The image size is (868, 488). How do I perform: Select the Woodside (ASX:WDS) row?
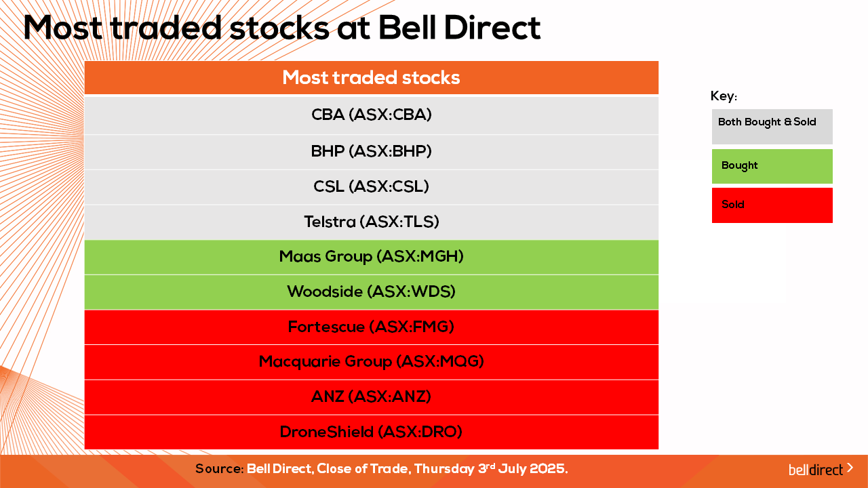click(372, 292)
